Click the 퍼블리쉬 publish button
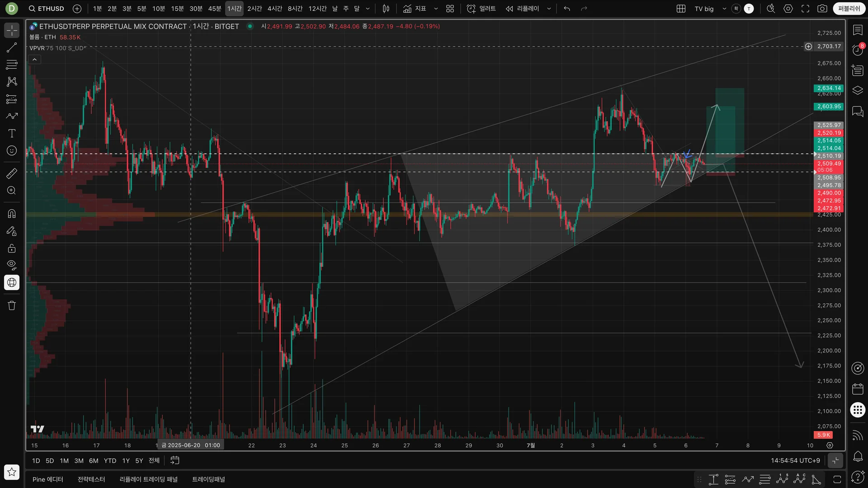 849,9
